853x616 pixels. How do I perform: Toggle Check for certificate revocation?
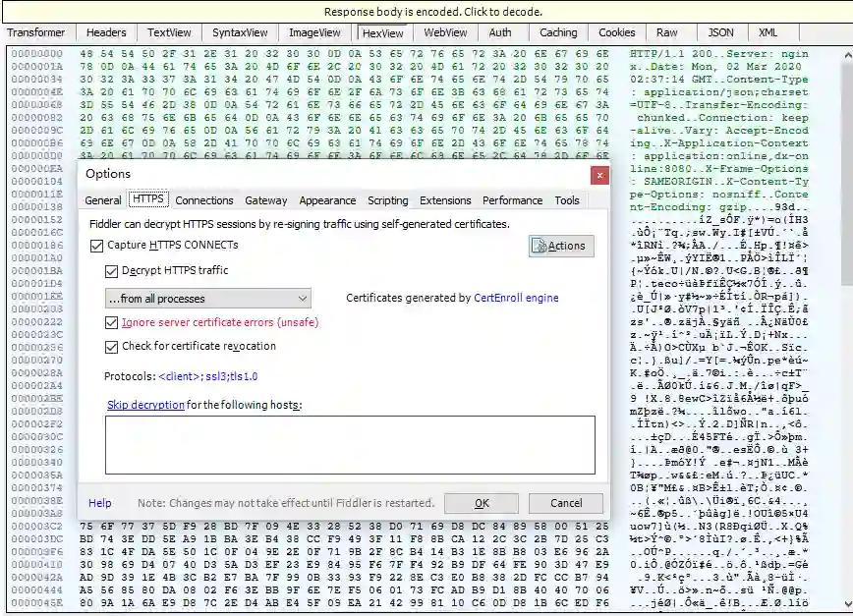tap(112, 346)
